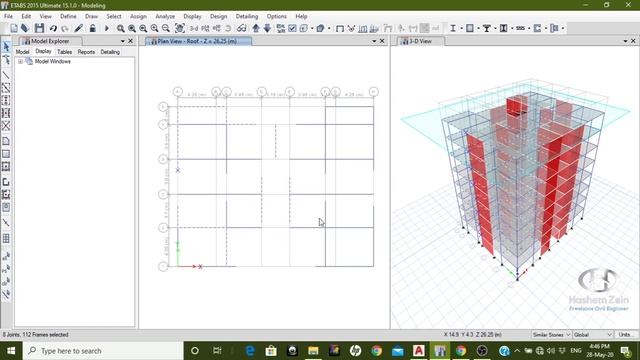Screen dimensions: 640x360
Task: Open the Detailing menu
Action: [247, 16]
